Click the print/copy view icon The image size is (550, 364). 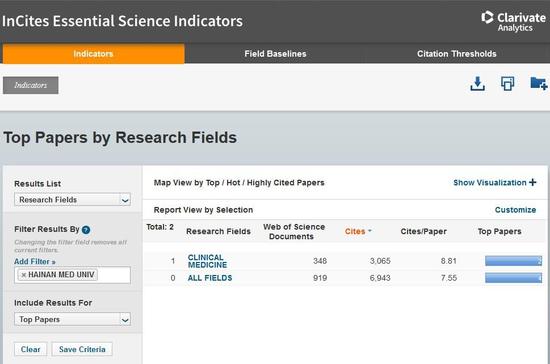coord(507,83)
